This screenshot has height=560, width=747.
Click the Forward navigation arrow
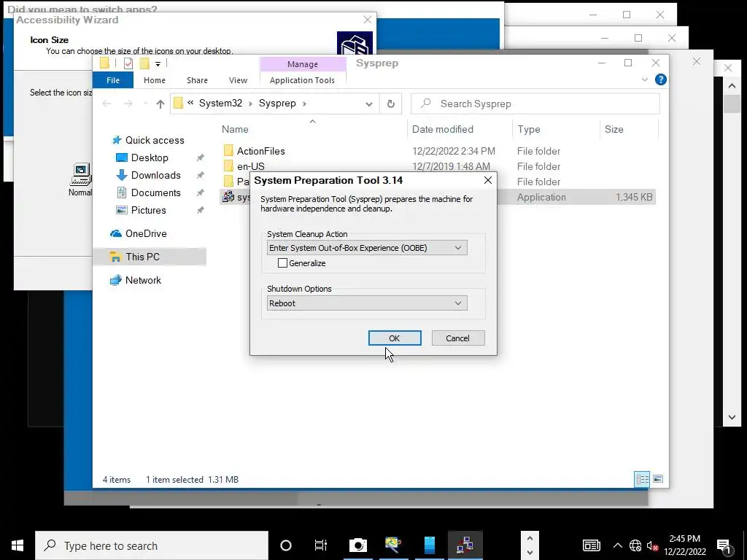tap(128, 104)
